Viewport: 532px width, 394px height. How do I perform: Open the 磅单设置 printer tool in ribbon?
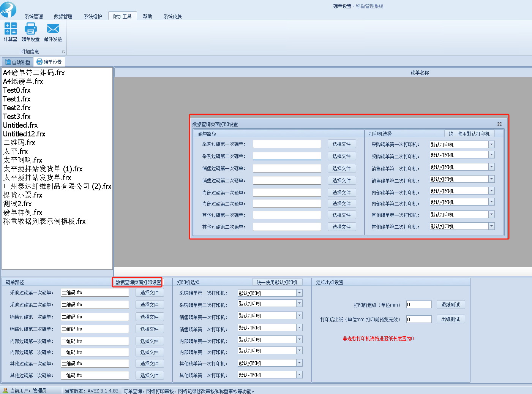[30, 32]
